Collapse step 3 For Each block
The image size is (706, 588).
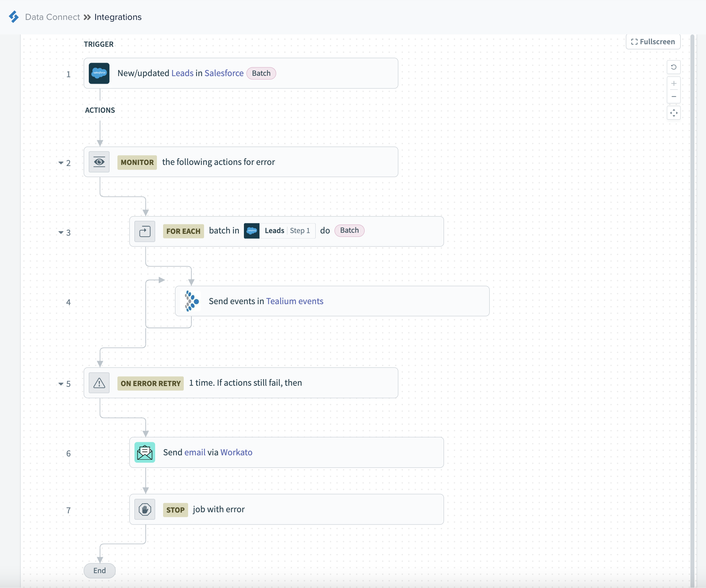pos(61,232)
